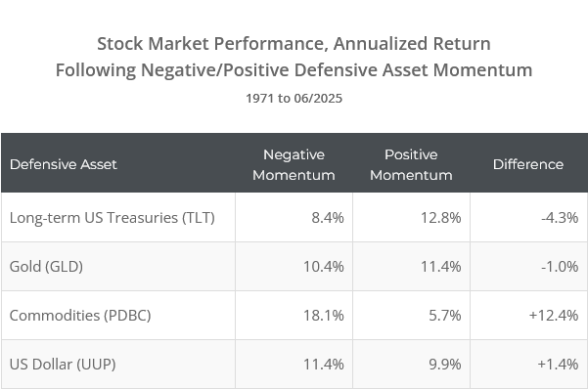Select the +12.4% difference value
This screenshot has width=588, height=389.
pyautogui.click(x=554, y=316)
